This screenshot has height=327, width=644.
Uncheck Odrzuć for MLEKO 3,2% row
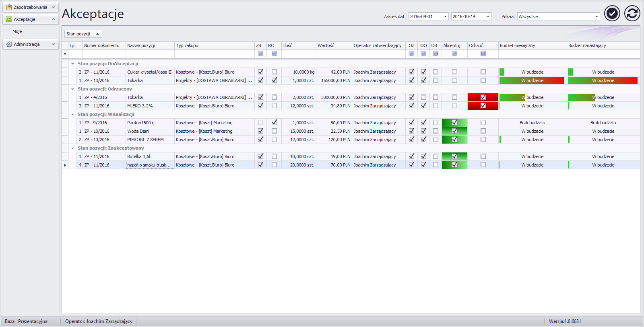(483, 106)
